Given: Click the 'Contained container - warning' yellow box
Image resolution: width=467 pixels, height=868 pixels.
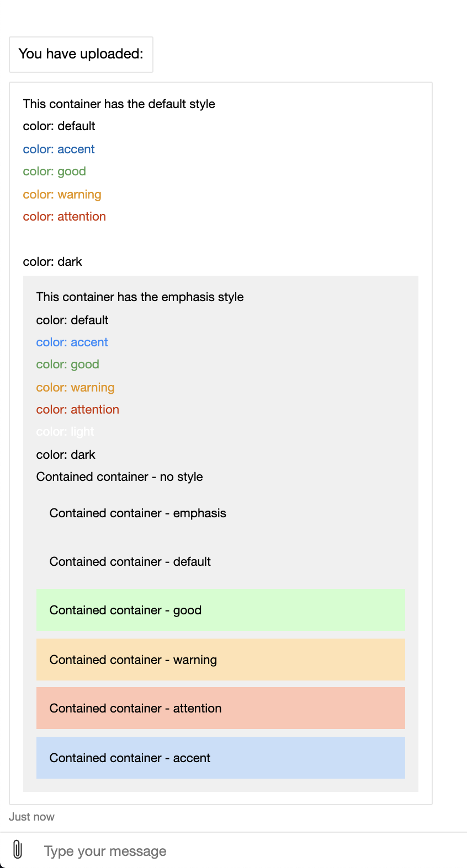Looking at the screenshot, I should pyautogui.click(x=220, y=660).
